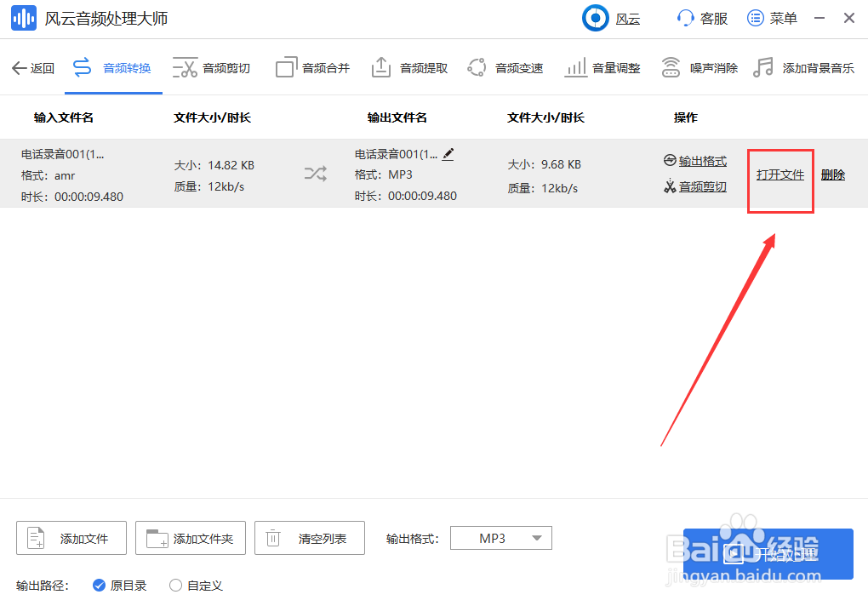Click the 打开文件 link to open the file

coord(779,174)
